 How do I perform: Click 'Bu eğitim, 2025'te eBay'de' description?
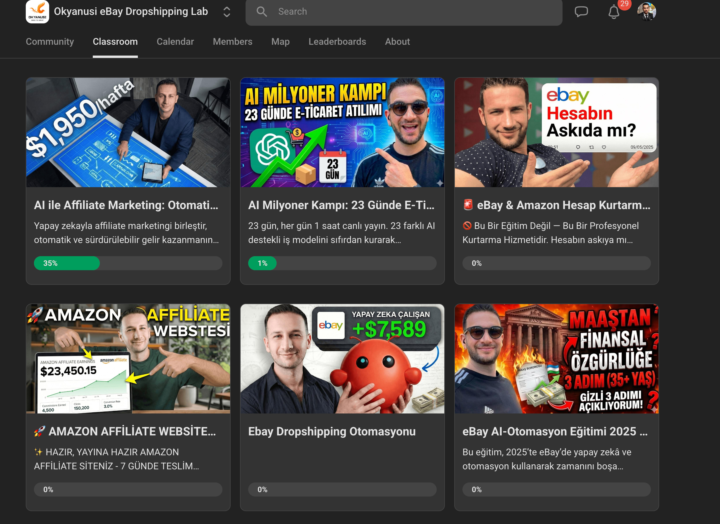546,459
